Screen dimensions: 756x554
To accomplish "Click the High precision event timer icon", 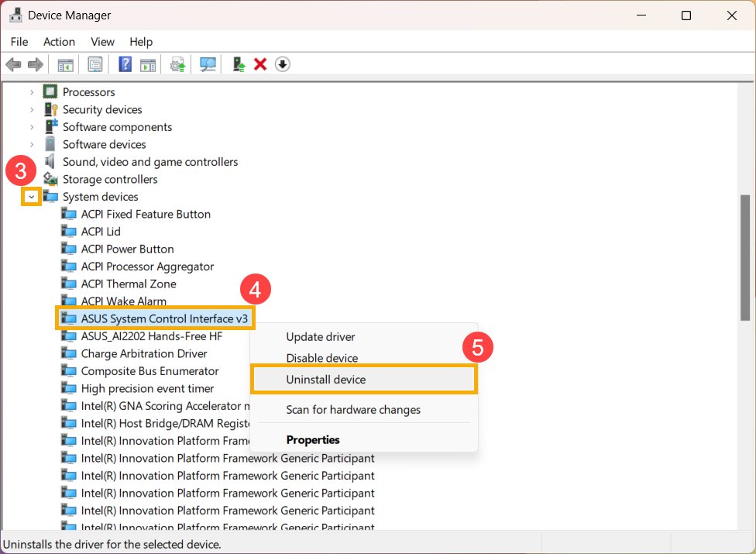I will tap(68, 387).
